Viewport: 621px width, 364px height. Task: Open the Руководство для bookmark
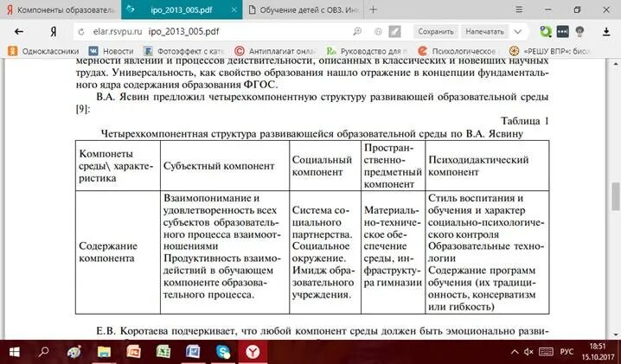click(x=367, y=51)
